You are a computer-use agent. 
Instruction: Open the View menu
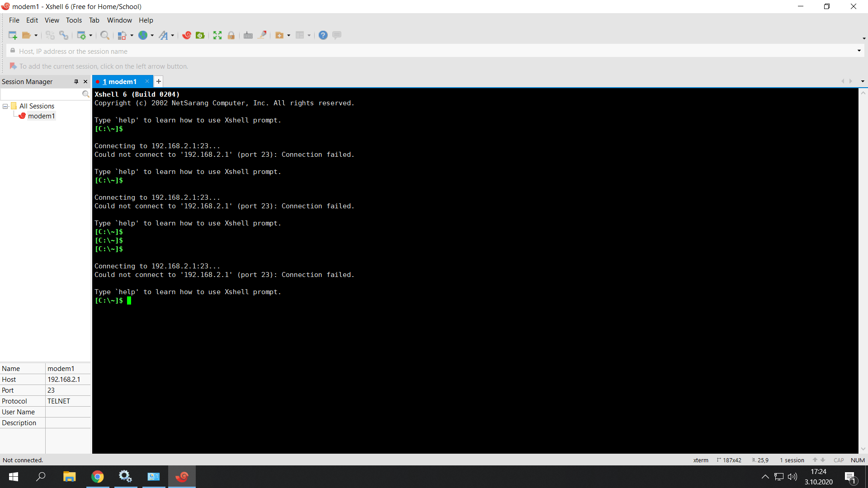[52, 20]
